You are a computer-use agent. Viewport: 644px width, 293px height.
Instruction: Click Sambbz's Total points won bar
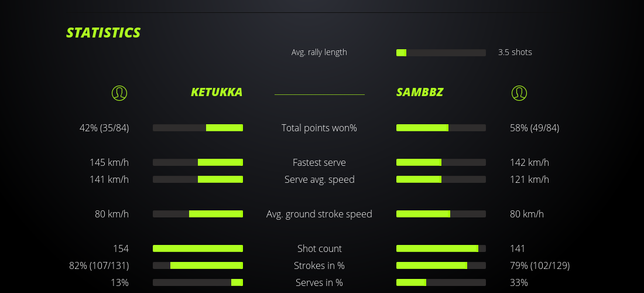pos(441,128)
